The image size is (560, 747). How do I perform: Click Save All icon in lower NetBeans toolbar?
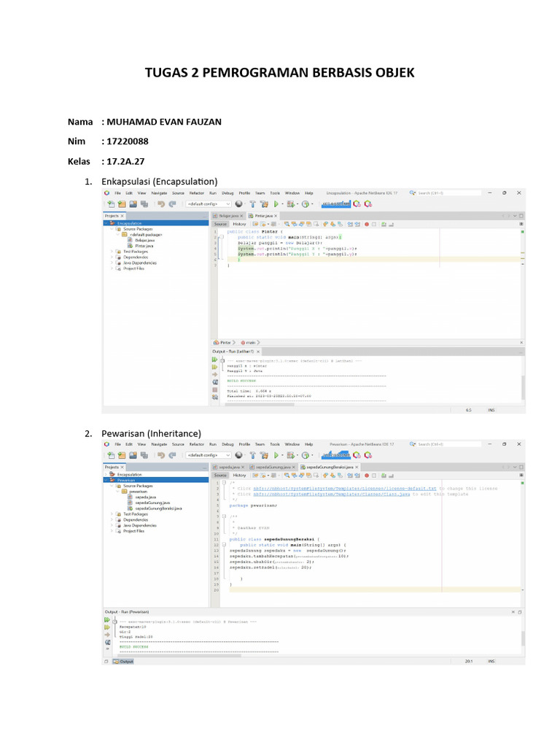[x=144, y=455]
